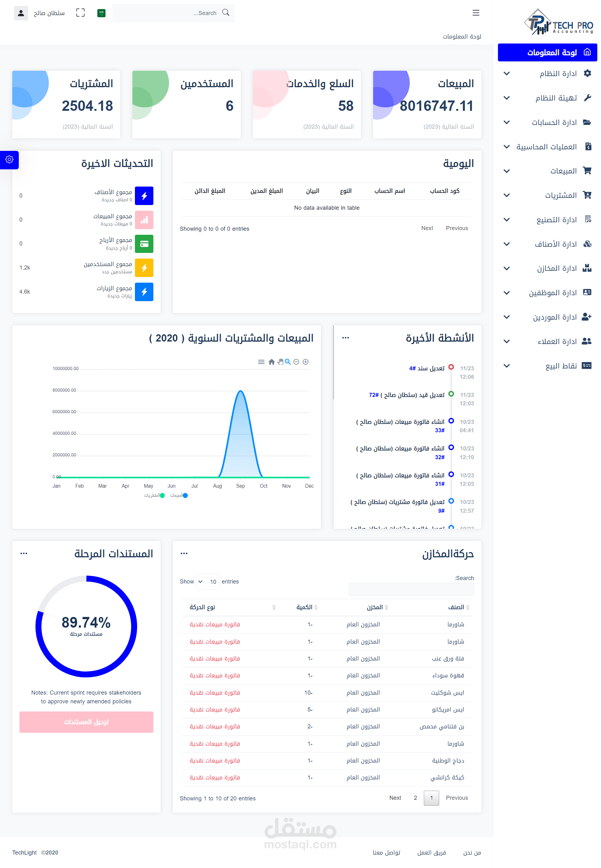Click the سلطان صالح username label

49,13
